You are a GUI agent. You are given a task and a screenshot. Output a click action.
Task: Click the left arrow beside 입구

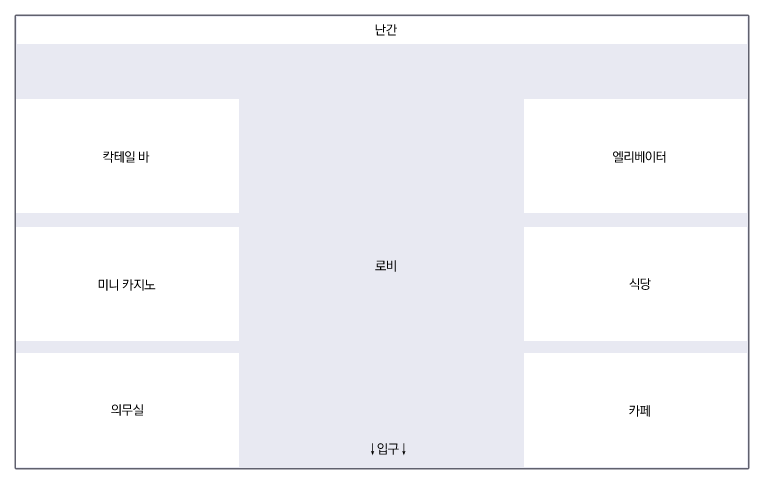[x=373, y=449]
